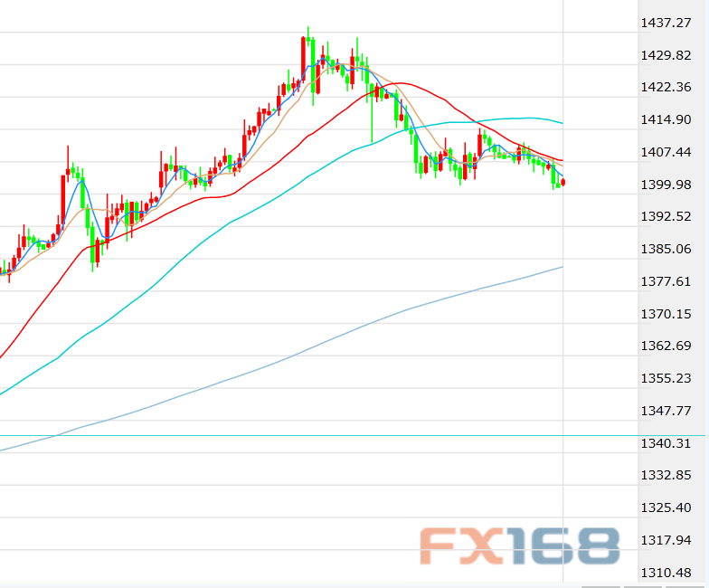The width and height of the screenshot is (709, 588).
Task: Click the 1340.31 price axis label
Action: [x=665, y=443]
